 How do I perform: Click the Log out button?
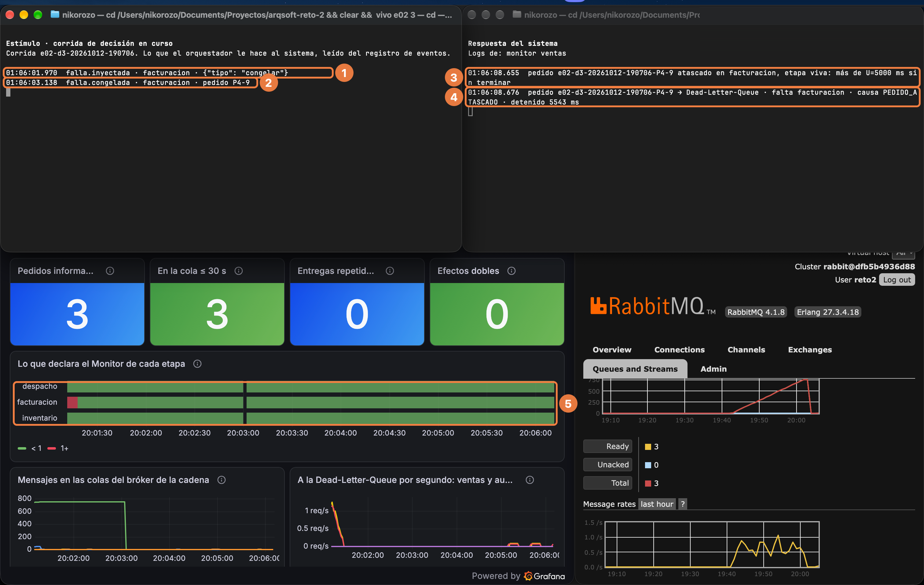pyautogui.click(x=897, y=280)
